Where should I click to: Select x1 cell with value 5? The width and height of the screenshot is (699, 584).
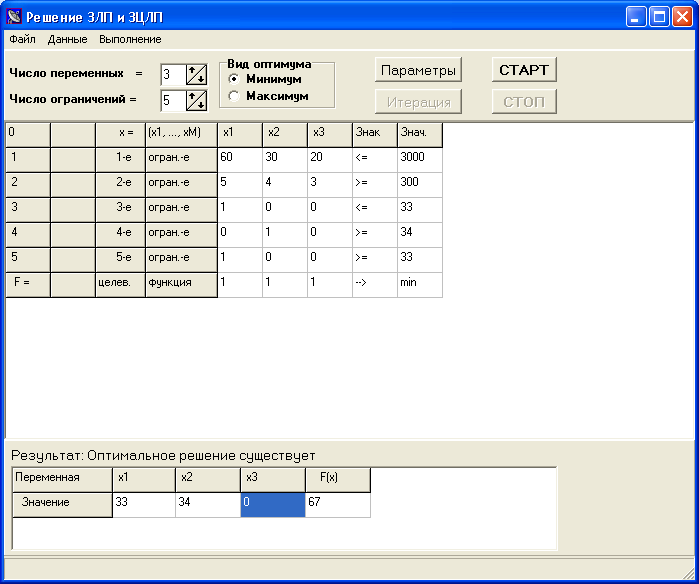[240, 185]
